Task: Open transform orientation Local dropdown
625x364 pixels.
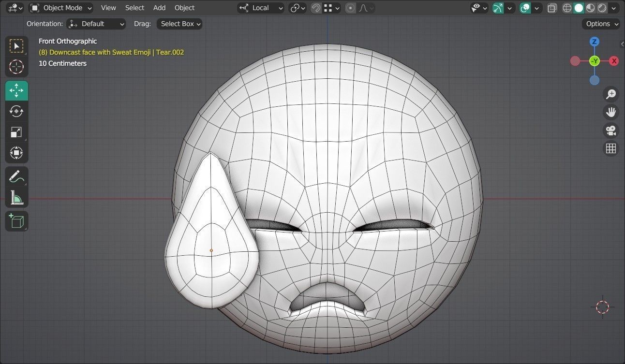Action: pyautogui.click(x=261, y=8)
